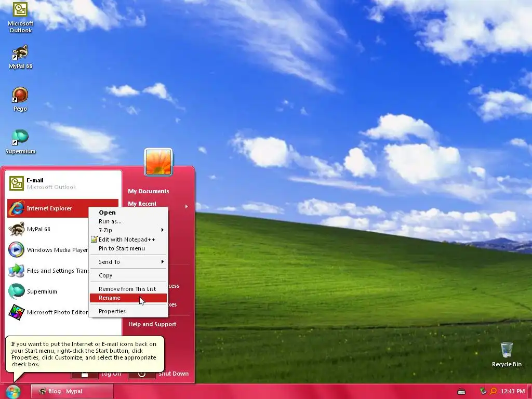The height and width of the screenshot is (399, 532).
Task: Click the Start menu tip balloon
Action: [x=85, y=354]
